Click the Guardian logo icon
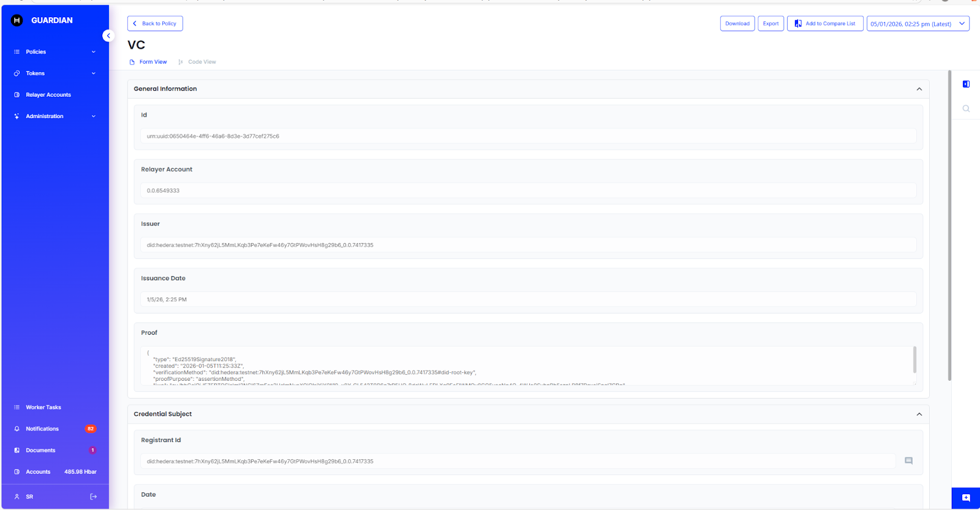Screen dimensions: 980x510 click(x=17, y=20)
